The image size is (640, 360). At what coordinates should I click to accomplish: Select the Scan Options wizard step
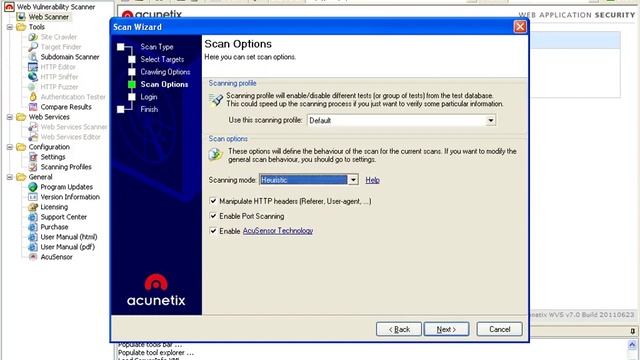click(x=164, y=84)
